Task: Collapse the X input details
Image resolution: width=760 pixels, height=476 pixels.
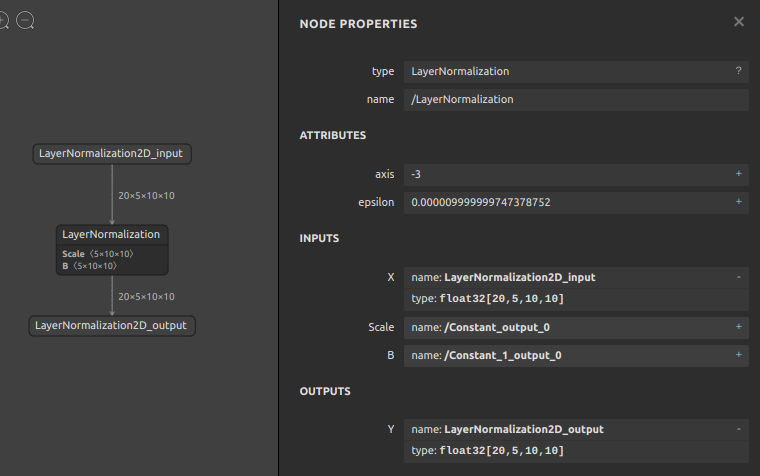Action: point(738,277)
